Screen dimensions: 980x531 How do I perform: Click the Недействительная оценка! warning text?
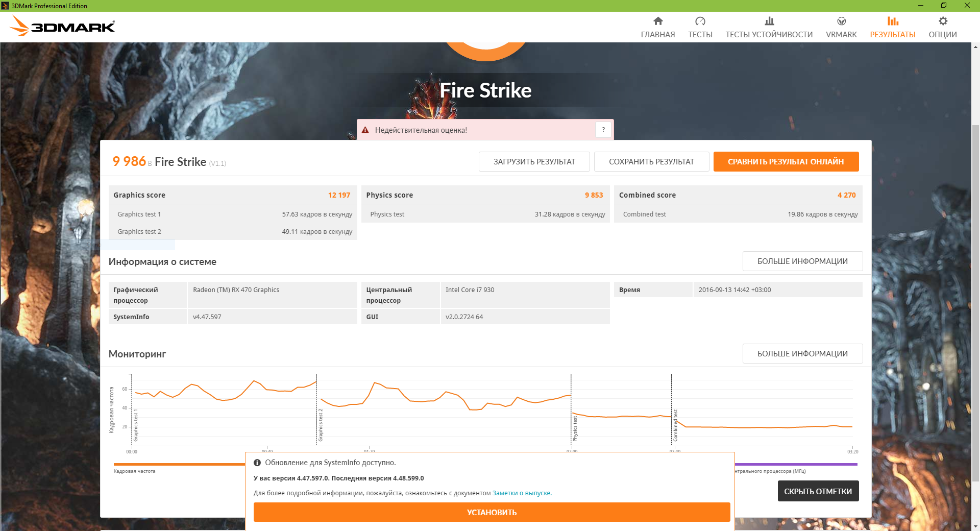pyautogui.click(x=421, y=130)
